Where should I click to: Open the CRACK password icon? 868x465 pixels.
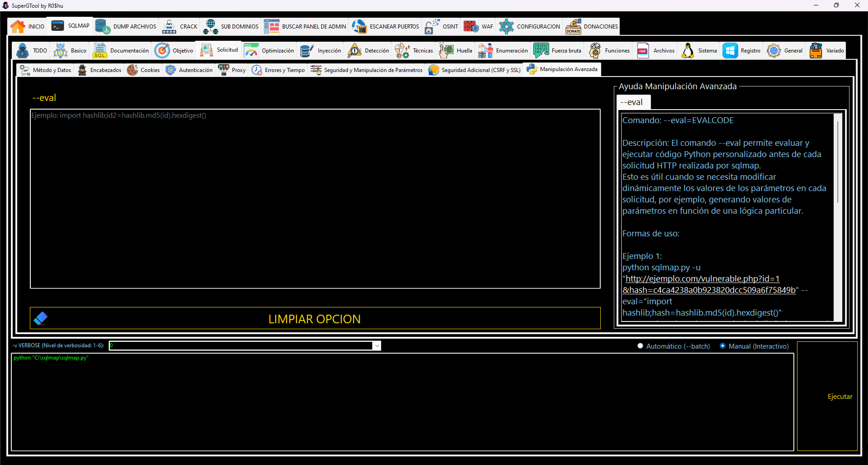tap(169, 27)
